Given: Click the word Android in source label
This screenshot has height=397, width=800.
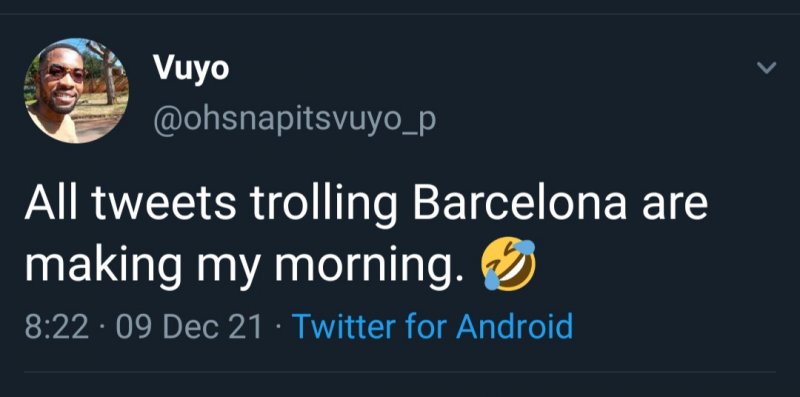Looking at the screenshot, I should pos(514,327).
